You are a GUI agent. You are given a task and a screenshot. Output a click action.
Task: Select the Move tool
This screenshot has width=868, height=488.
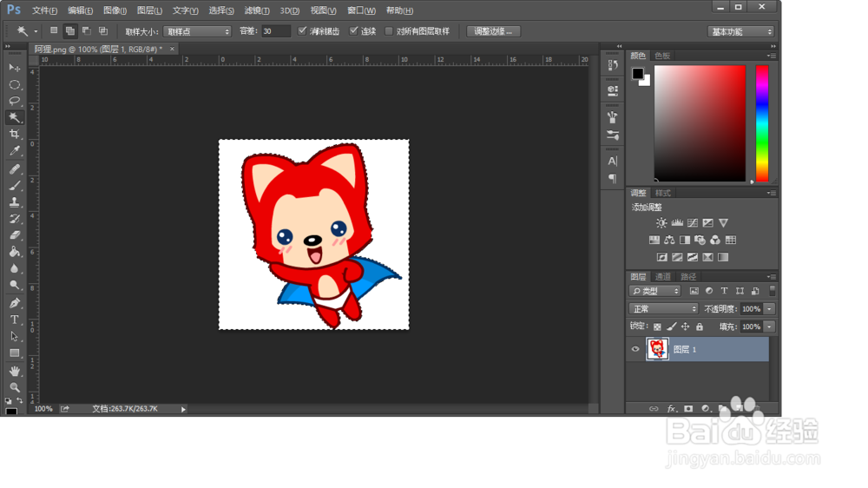[x=15, y=68]
